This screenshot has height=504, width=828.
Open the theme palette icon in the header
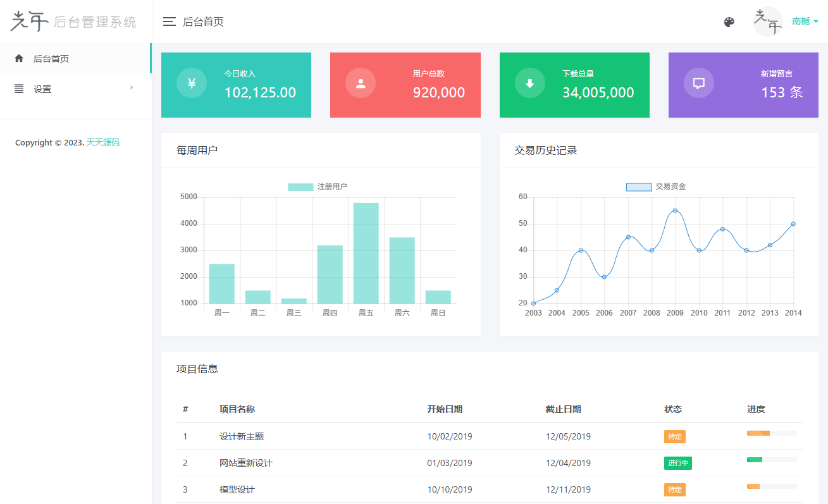(x=729, y=22)
